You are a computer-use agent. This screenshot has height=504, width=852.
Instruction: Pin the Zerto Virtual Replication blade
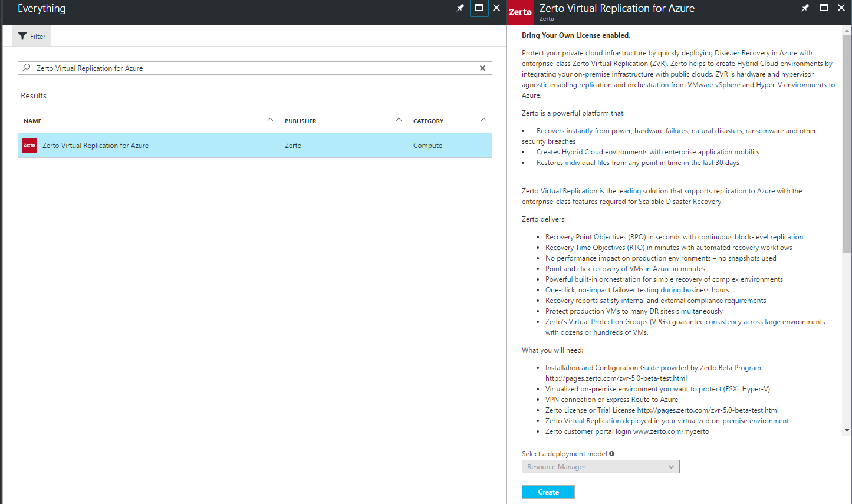point(805,8)
